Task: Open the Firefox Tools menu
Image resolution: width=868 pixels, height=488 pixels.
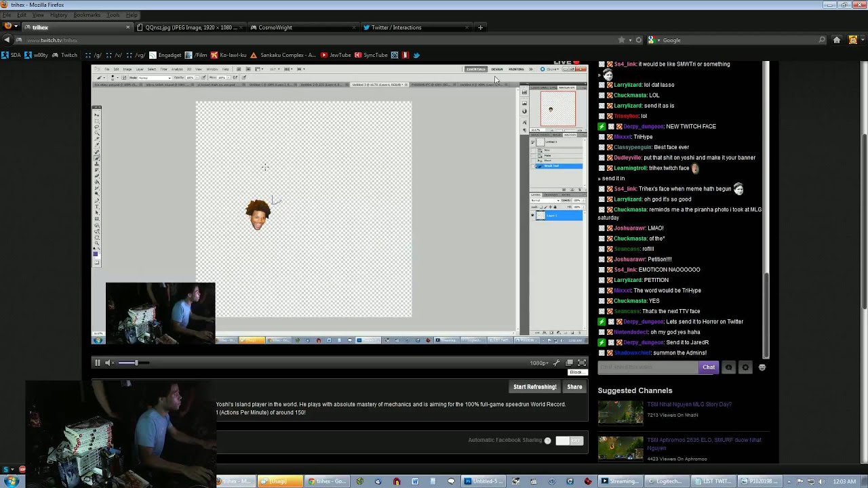Action: [113, 15]
